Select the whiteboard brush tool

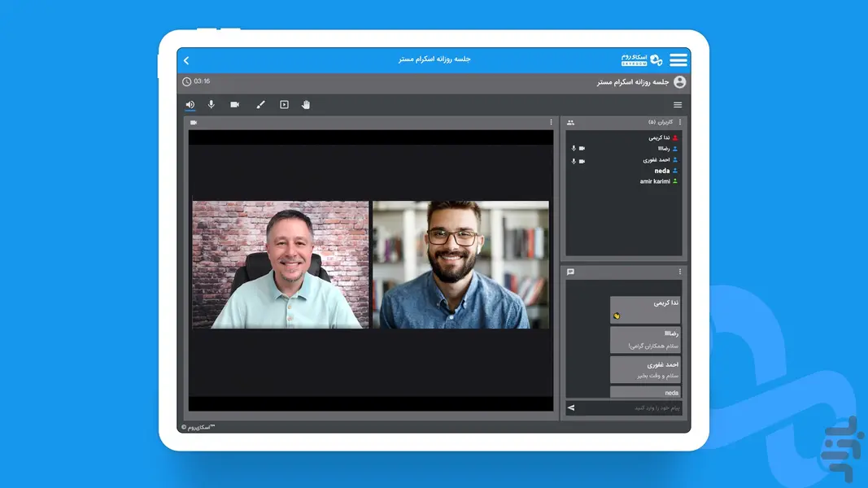(x=260, y=105)
